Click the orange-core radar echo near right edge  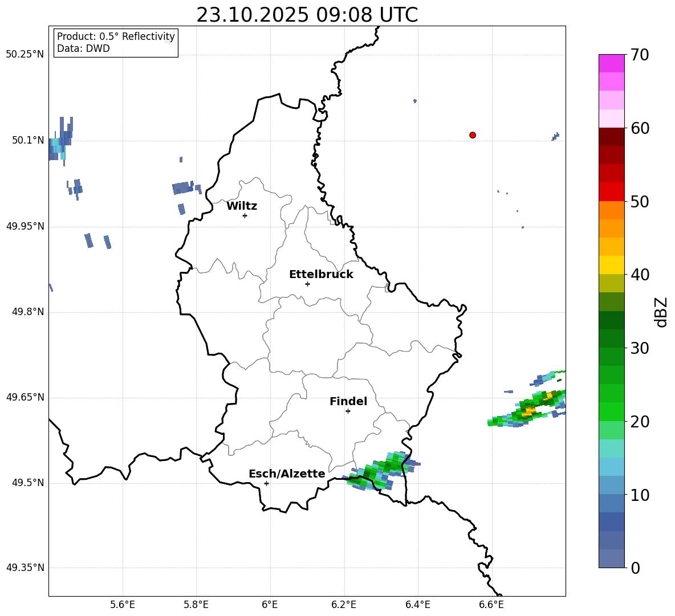click(x=530, y=410)
